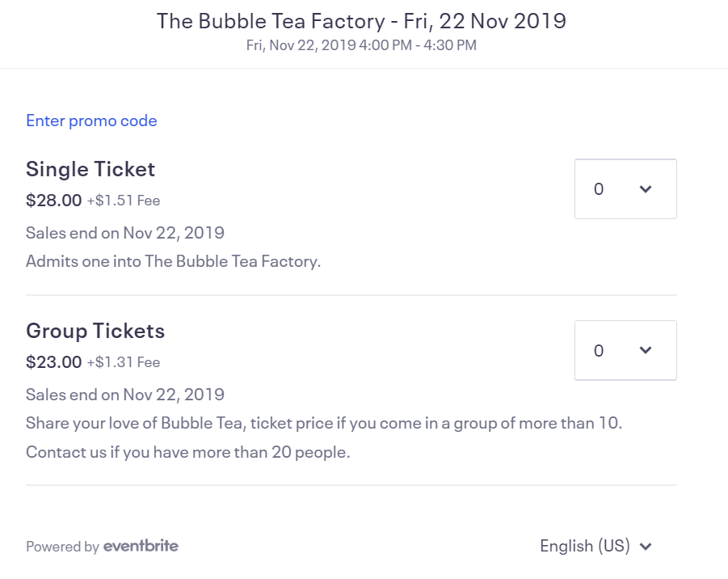728x579 pixels.
Task: Click 'Admits one into The Bubble Tea Factory' text
Action: 173,262
